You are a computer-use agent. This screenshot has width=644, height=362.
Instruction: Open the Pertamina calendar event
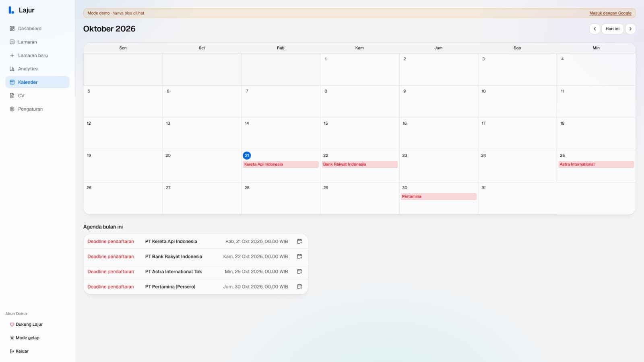pyautogui.click(x=438, y=196)
